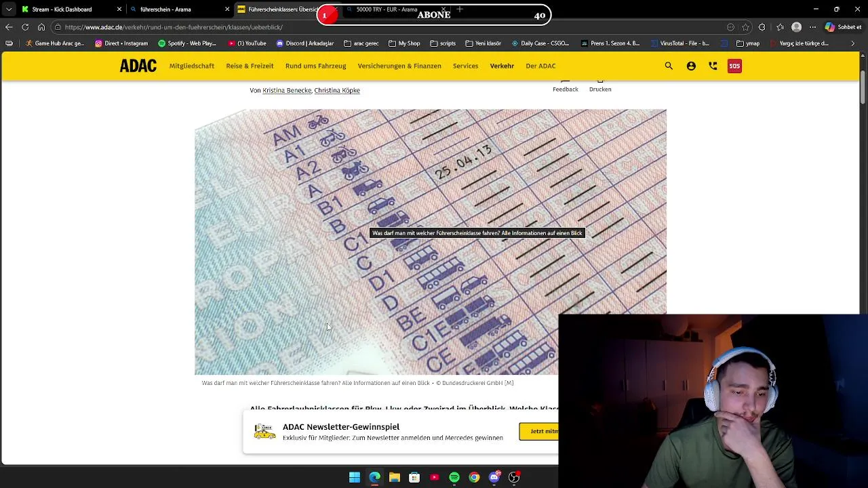Open the browser profile avatar

[x=797, y=27]
